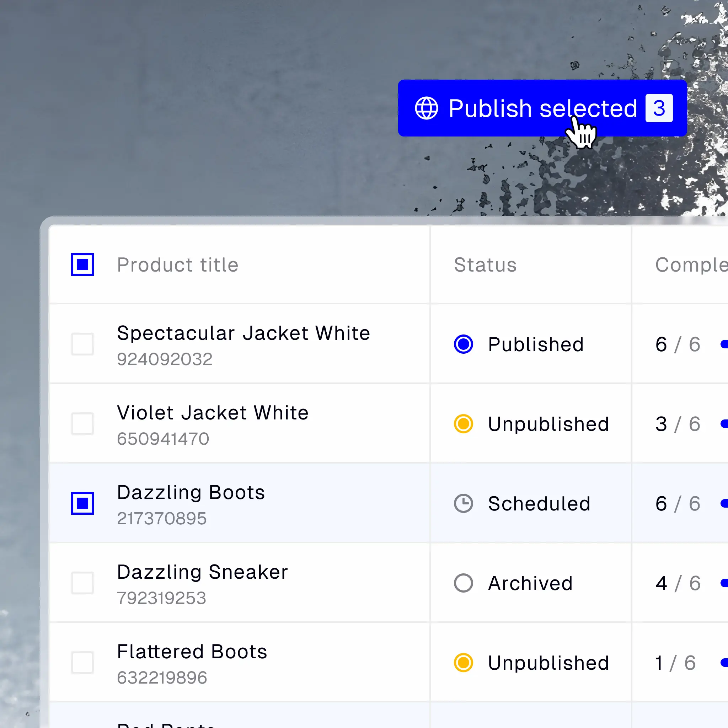Sort by Product title column header
The image size is (728, 728).
click(x=177, y=264)
